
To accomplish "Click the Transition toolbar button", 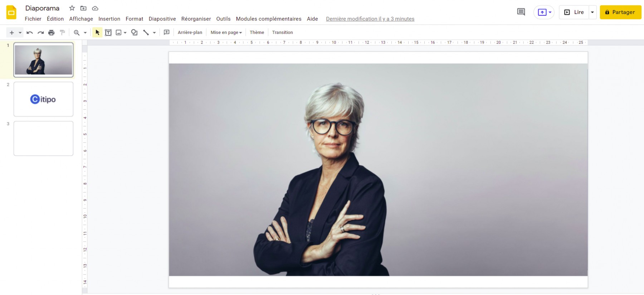I will [x=282, y=33].
